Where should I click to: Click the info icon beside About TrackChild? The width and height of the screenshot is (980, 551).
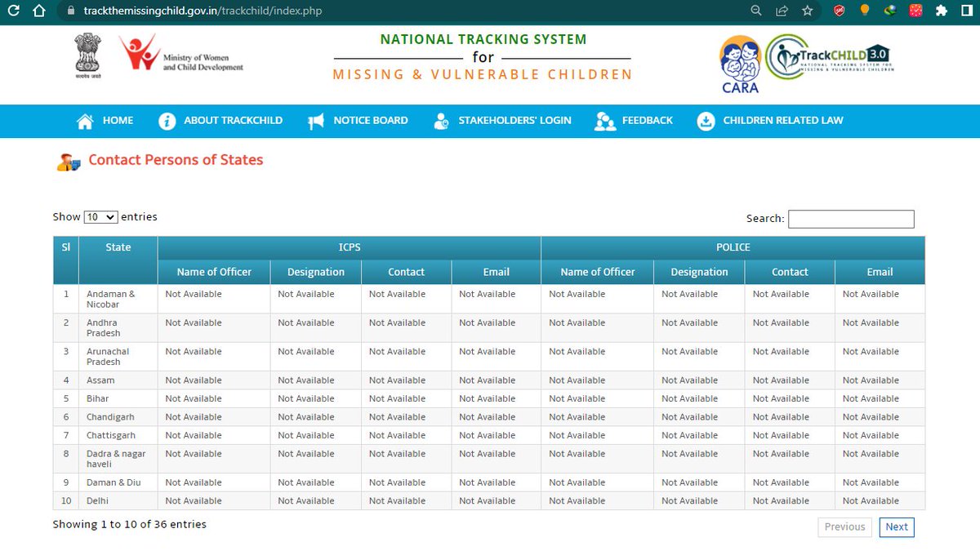[x=167, y=121]
